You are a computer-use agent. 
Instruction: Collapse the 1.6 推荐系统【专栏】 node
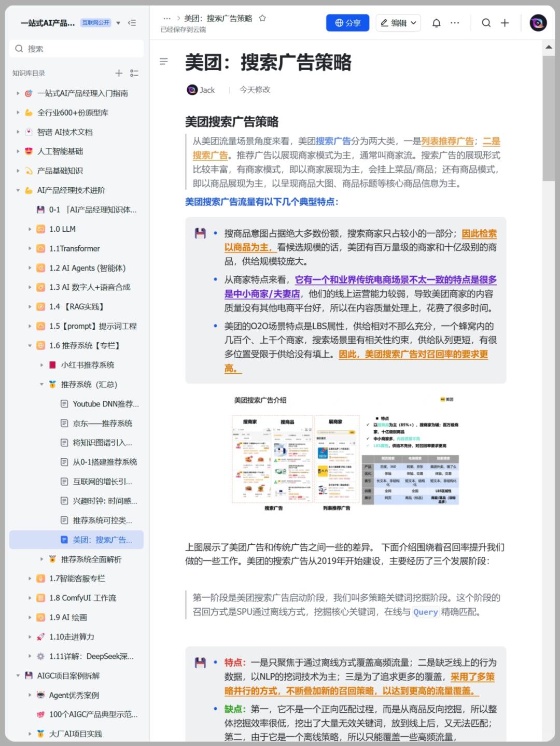[x=30, y=345]
